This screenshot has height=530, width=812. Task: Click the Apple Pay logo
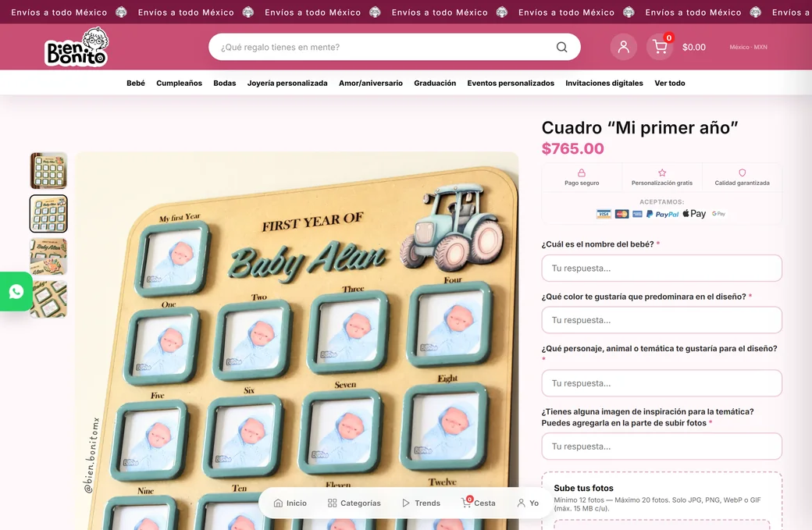click(x=694, y=213)
